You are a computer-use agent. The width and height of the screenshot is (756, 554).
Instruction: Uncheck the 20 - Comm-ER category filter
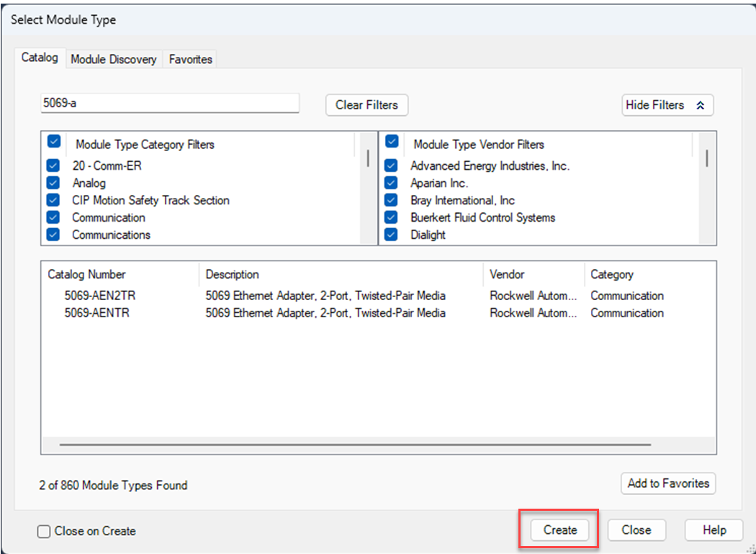(x=53, y=165)
